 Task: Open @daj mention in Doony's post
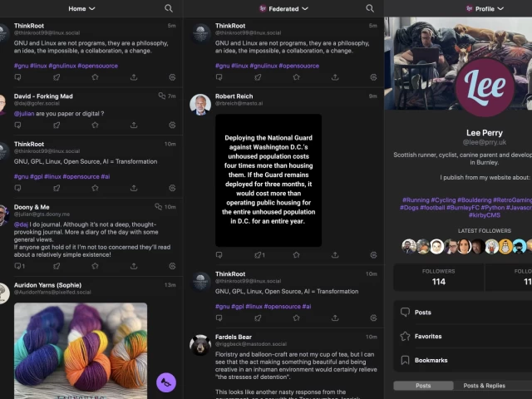(21, 224)
